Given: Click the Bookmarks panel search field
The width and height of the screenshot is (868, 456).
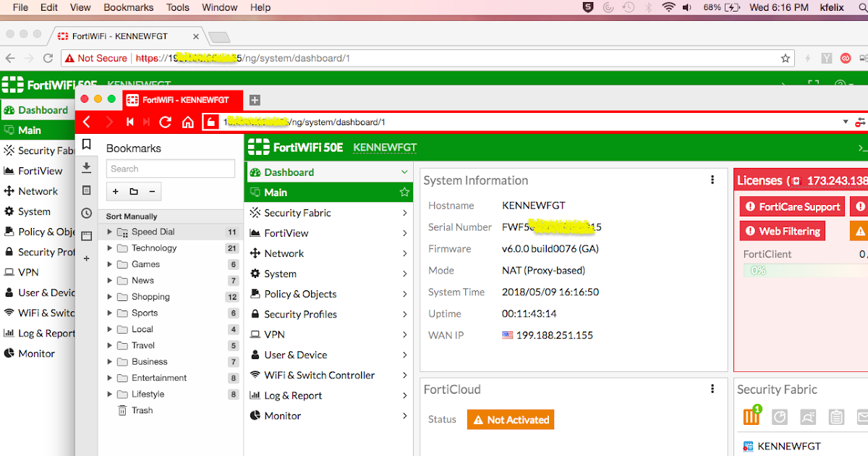Looking at the screenshot, I should 171,169.
